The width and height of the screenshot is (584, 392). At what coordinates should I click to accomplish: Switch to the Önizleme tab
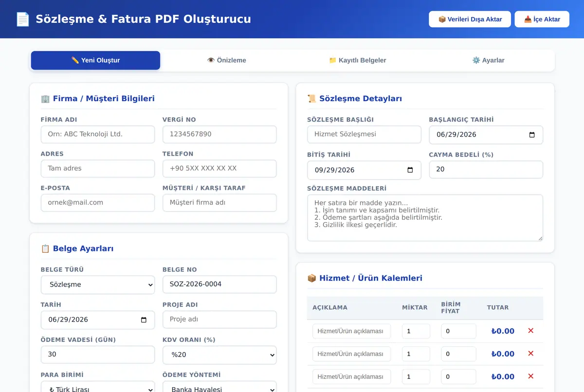227,60
